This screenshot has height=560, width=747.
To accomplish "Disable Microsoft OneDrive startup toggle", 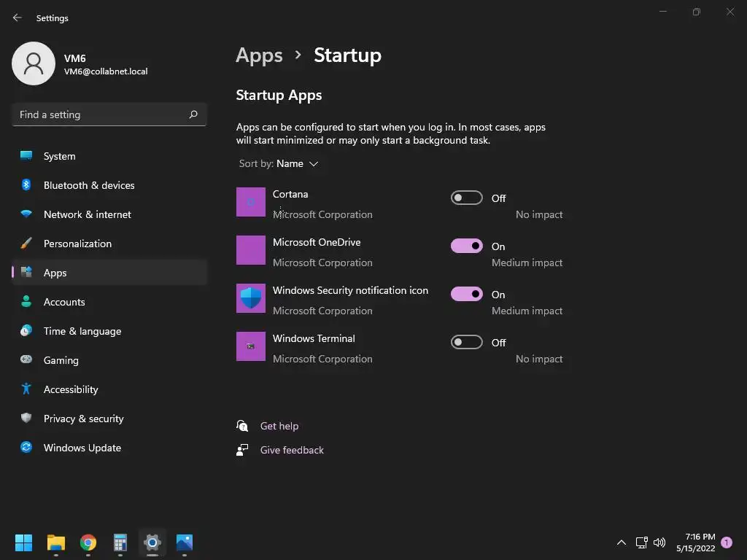I will point(466,246).
